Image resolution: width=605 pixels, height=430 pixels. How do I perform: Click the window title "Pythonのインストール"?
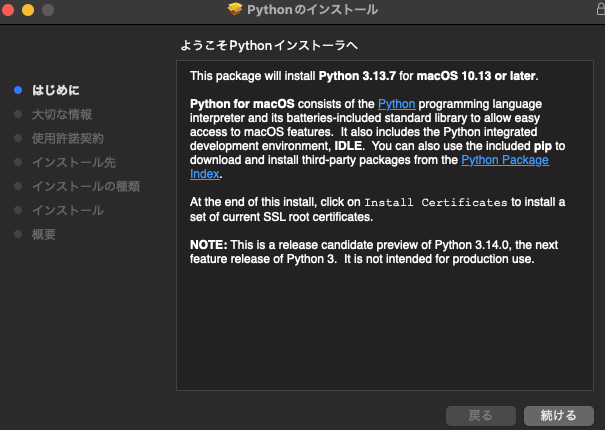coord(312,10)
